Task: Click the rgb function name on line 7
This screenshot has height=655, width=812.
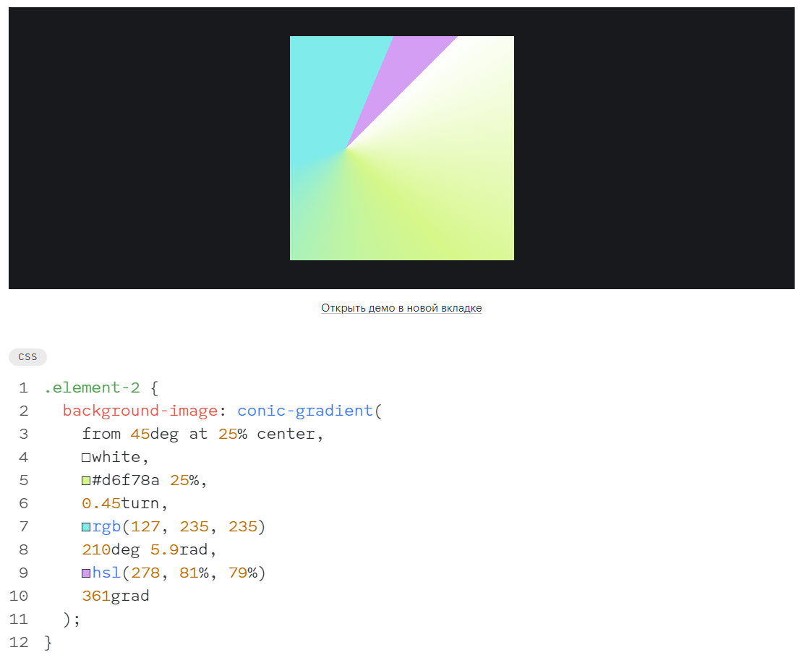Action: pos(106,526)
